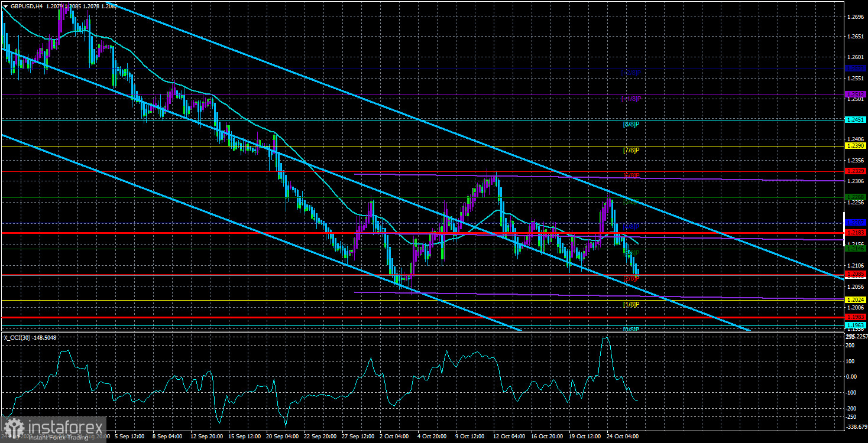Viewport: 868px width, 443px height.
Task: Click the 1.2024 yellow price tag
Action: (x=856, y=300)
